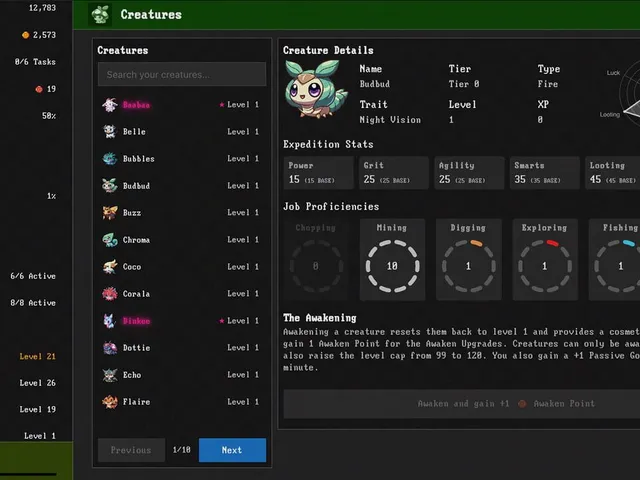Image resolution: width=640 pixels, height=480 pixels.
Task: Select the Belle name in the list
Action: pyautogui.click(x=134, y=132)
